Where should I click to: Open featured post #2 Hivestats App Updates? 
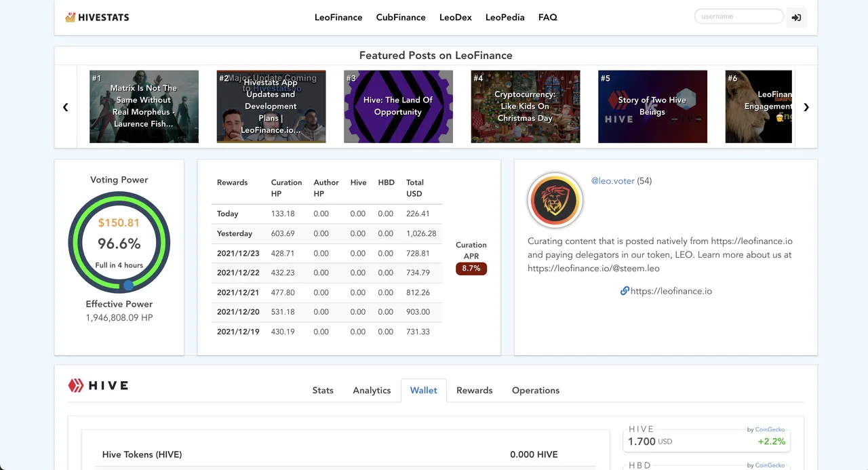(x=271, y=106)
